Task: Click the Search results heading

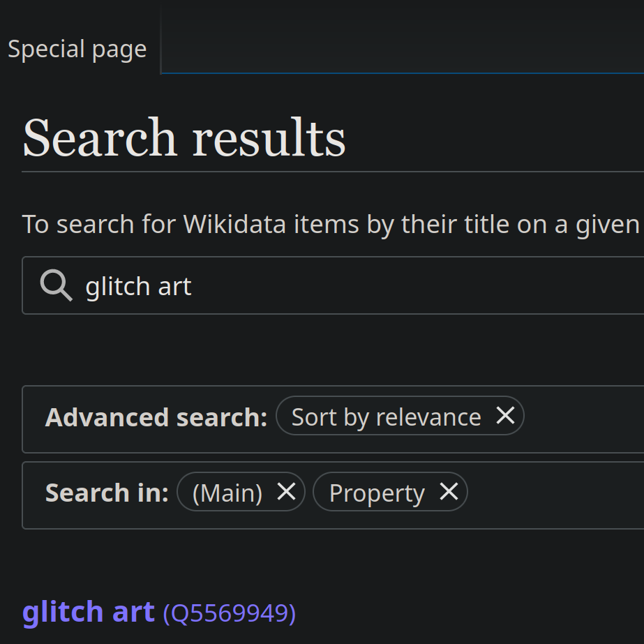Action: click(x=184, y=137)
